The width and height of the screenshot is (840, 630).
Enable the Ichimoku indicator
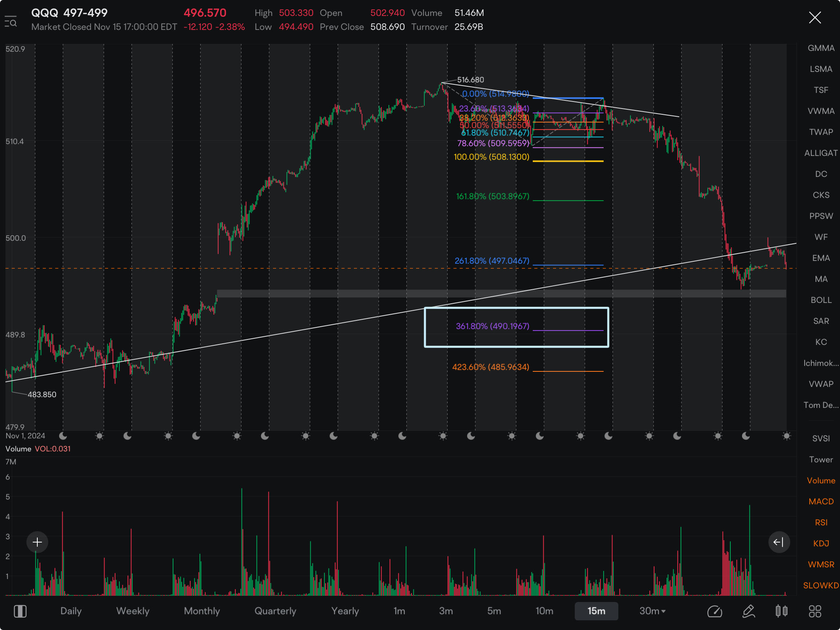point(821,363)
